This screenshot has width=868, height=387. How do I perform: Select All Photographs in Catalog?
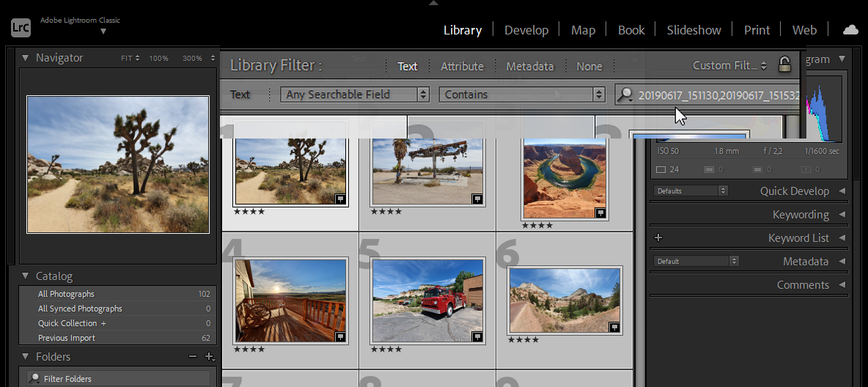point(118,294)
